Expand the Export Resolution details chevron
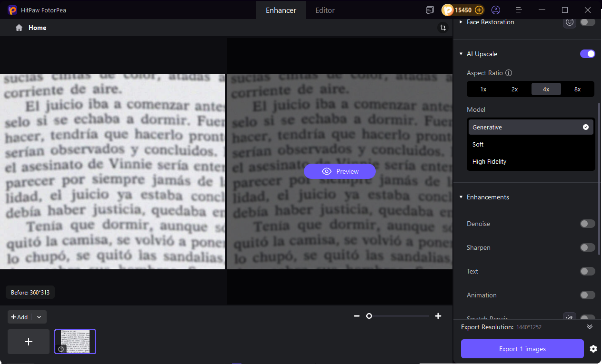 click(x=590, y=327)
